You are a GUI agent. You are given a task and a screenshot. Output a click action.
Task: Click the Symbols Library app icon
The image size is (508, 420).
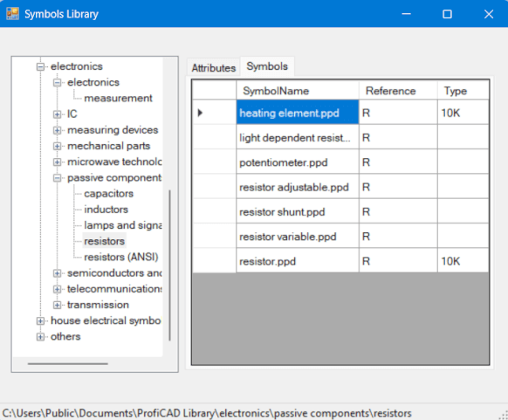[x=12, y=14]
